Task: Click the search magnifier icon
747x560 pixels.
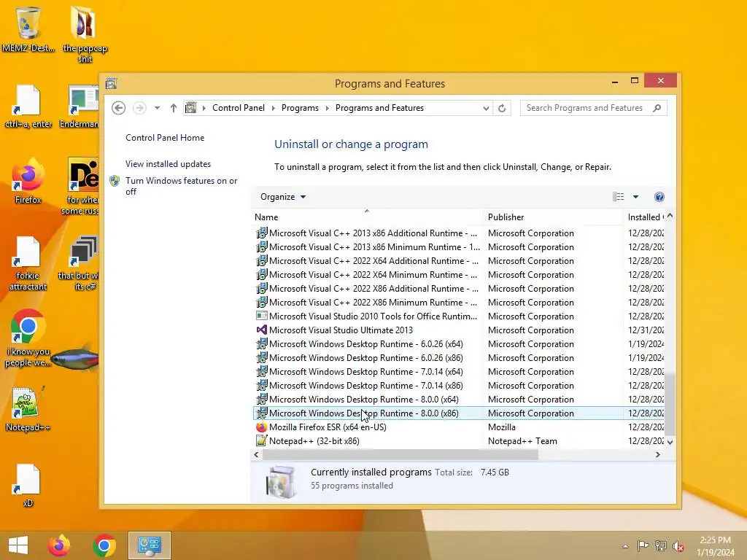Action: coord(657,108)
